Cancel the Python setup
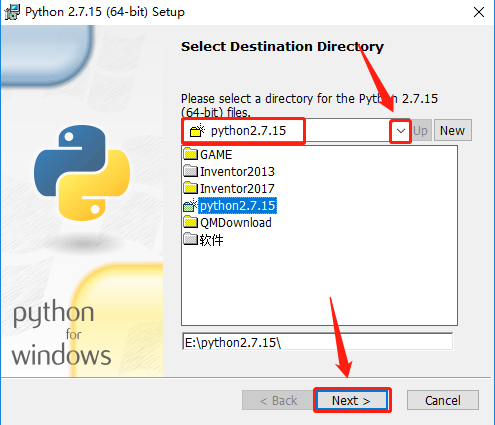The height and width of the screenshot is (425, 495). coord(443,400)
